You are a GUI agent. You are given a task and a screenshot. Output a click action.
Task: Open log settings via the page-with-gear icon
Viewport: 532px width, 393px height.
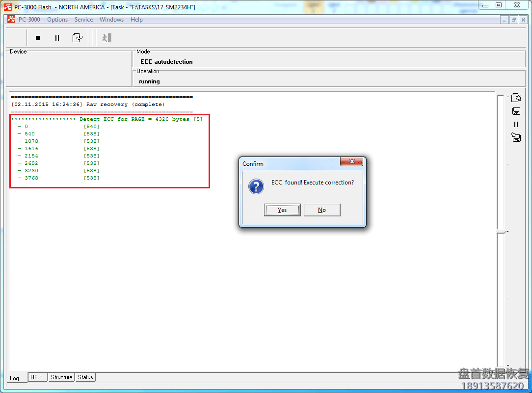[x=516, y=98]
